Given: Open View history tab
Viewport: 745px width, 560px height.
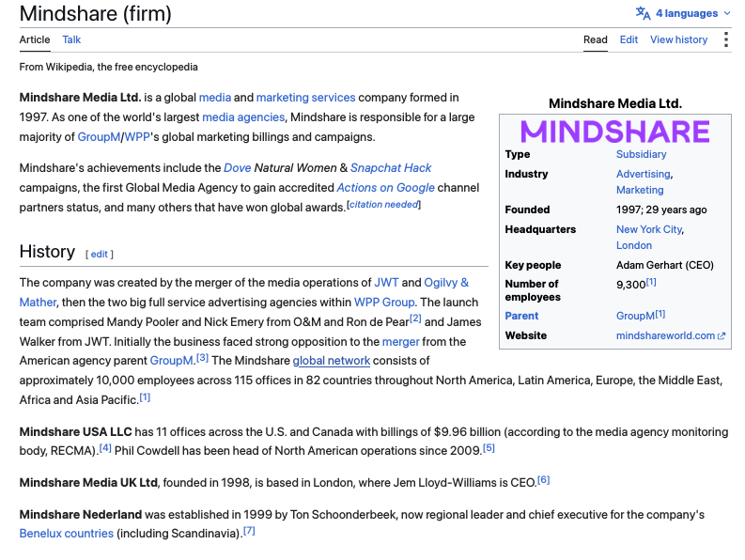Looking at the screenshot, I should click(x=678, y=39).
